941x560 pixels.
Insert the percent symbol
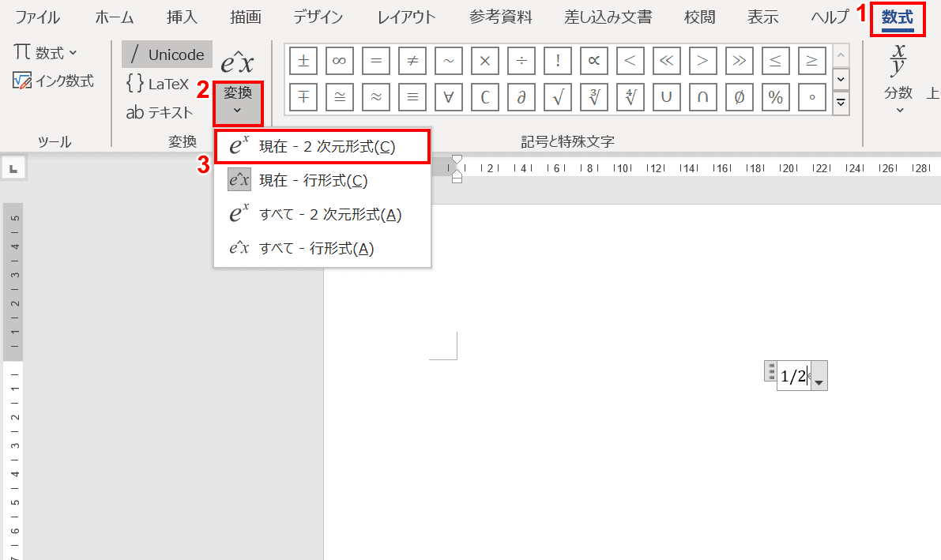coord(775,97)
